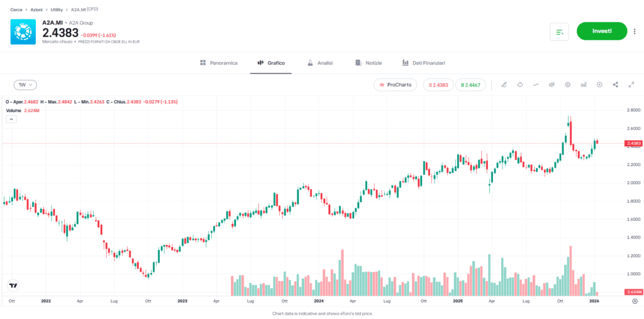The height and width of the screenshot is (319, 644).
Task: Open the bar chart indicators icon
Action: 584,85
